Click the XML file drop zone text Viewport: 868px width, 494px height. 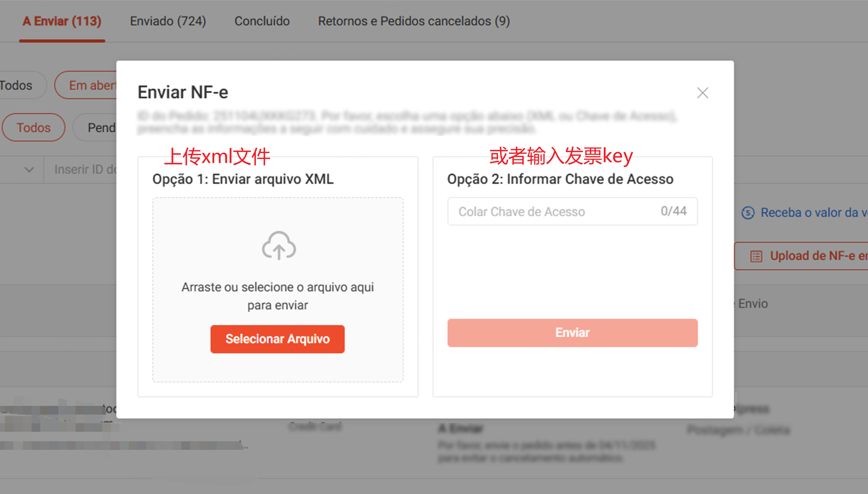pos(277,296)
